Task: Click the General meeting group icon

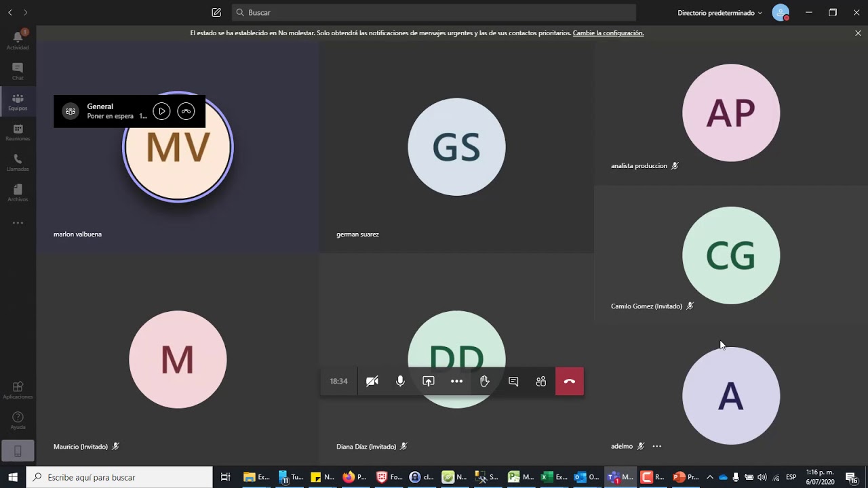Action: pos(71,111)
